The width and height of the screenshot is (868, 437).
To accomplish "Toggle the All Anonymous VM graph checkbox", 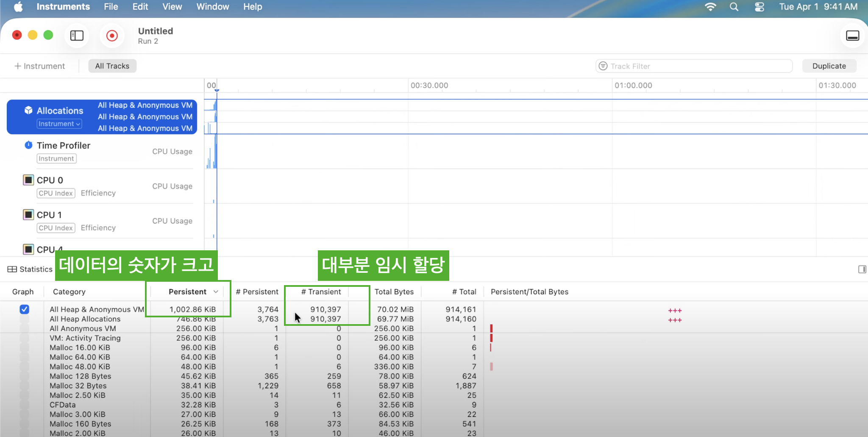I will click(25, 328).
